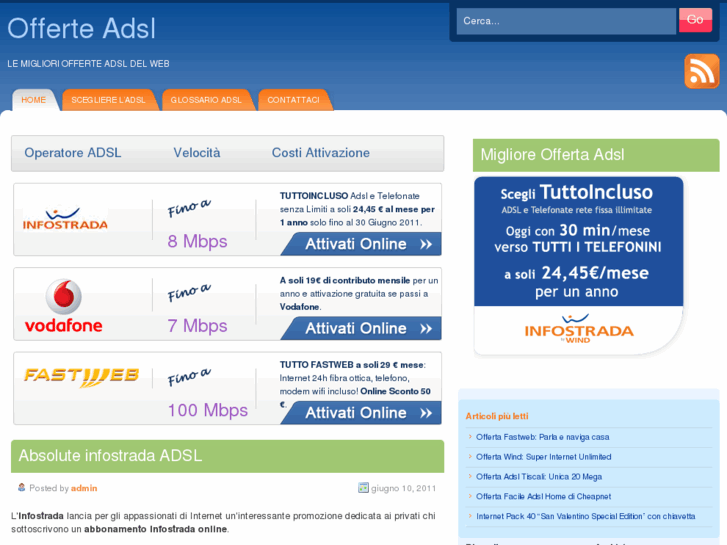
Task: Open Offerta Wind: Super Internet Unlimited
Action: [x=543, y=457]
